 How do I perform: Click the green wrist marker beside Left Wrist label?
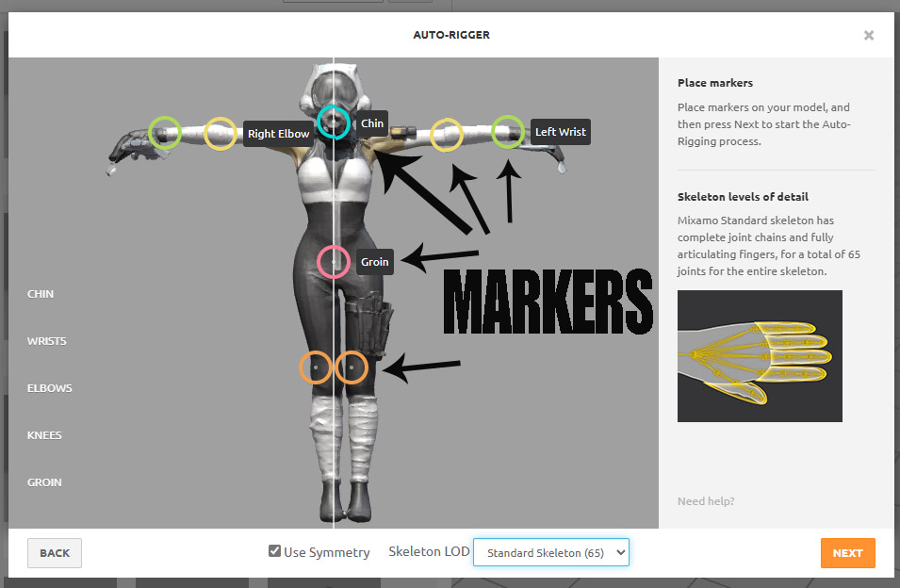[507, 132]
